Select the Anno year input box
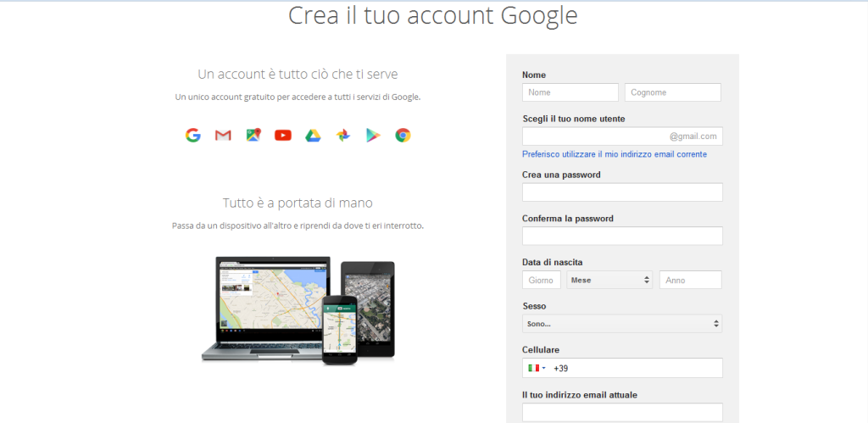 point(690,280)
